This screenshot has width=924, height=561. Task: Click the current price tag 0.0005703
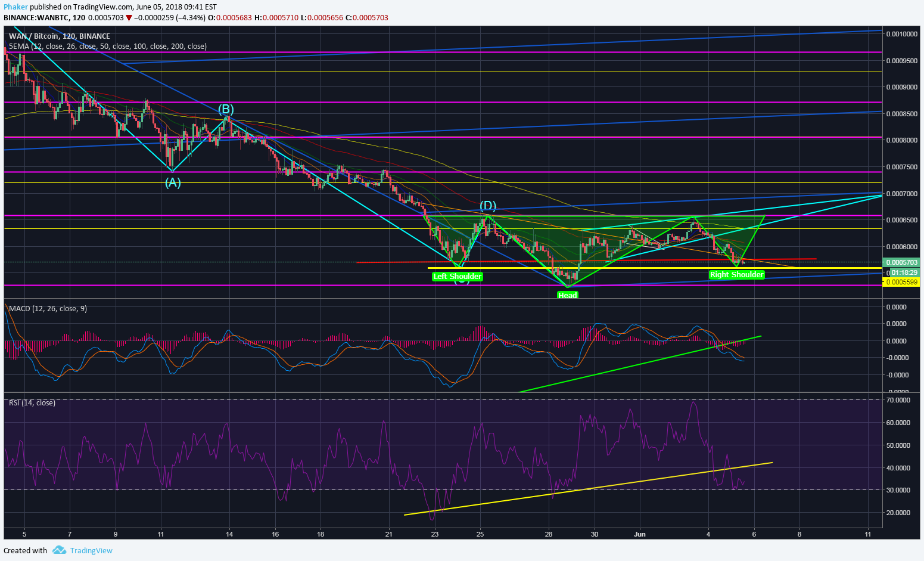(x=902, y=262)
